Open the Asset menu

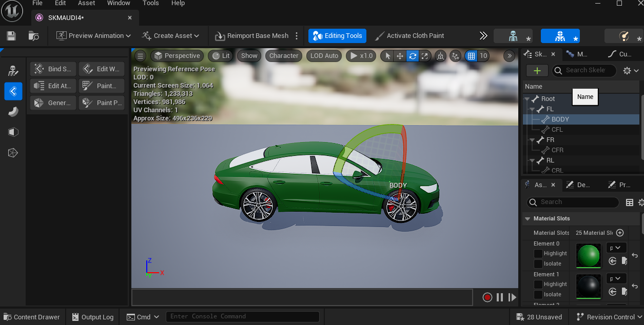coord(87,3)
